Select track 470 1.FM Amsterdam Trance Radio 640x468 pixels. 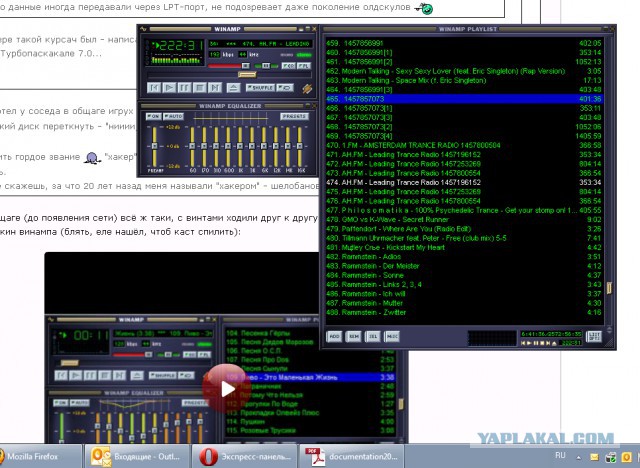tap(464, 145)
